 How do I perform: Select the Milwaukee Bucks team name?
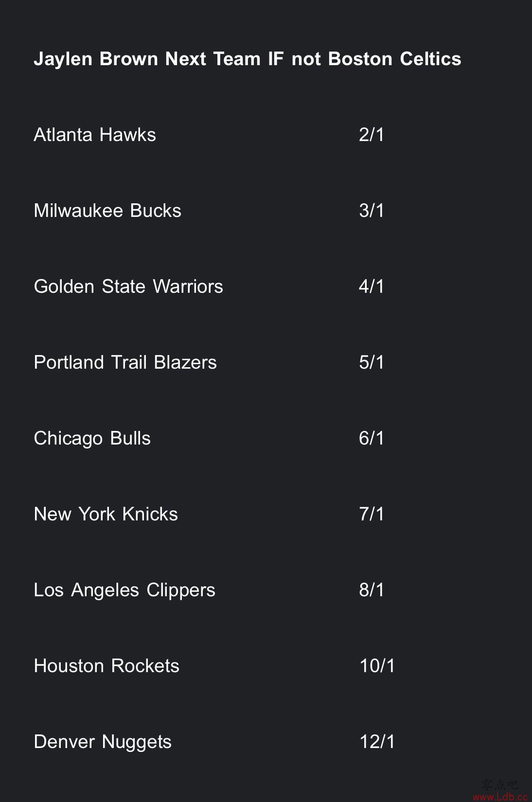point(107,211)
